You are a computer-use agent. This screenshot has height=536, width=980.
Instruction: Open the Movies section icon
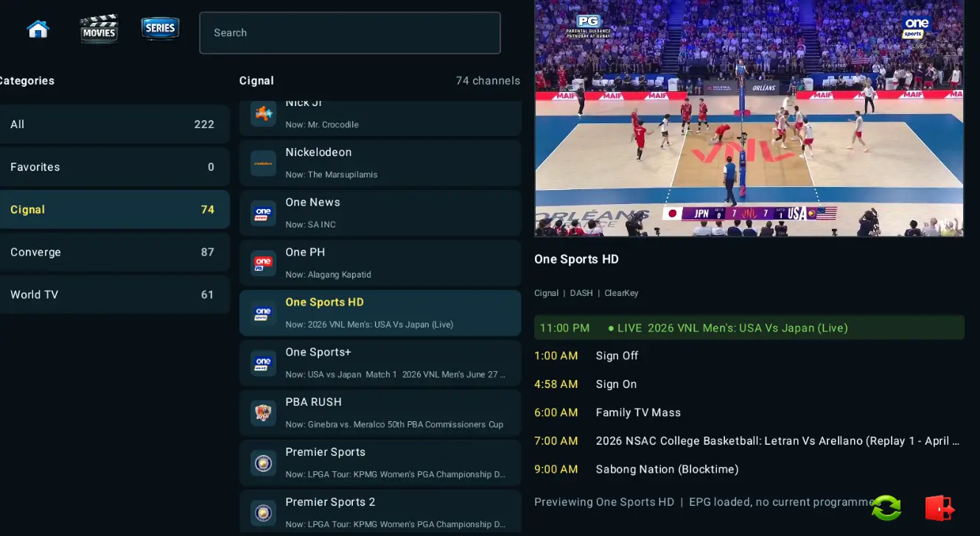[99, 29]
